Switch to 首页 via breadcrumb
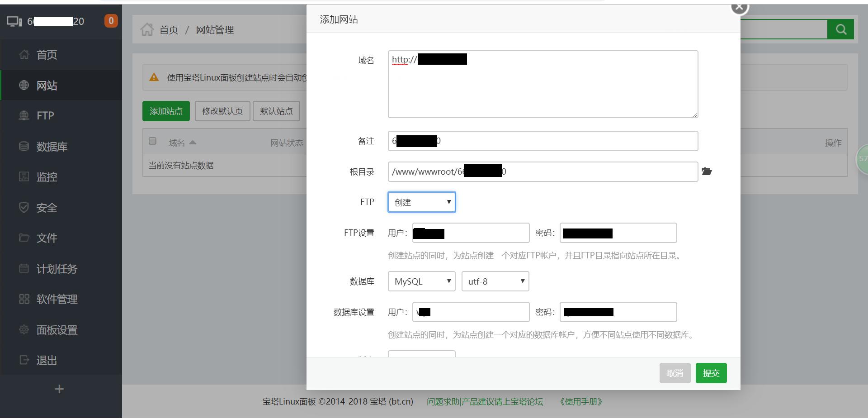 [x=168, y=29]
